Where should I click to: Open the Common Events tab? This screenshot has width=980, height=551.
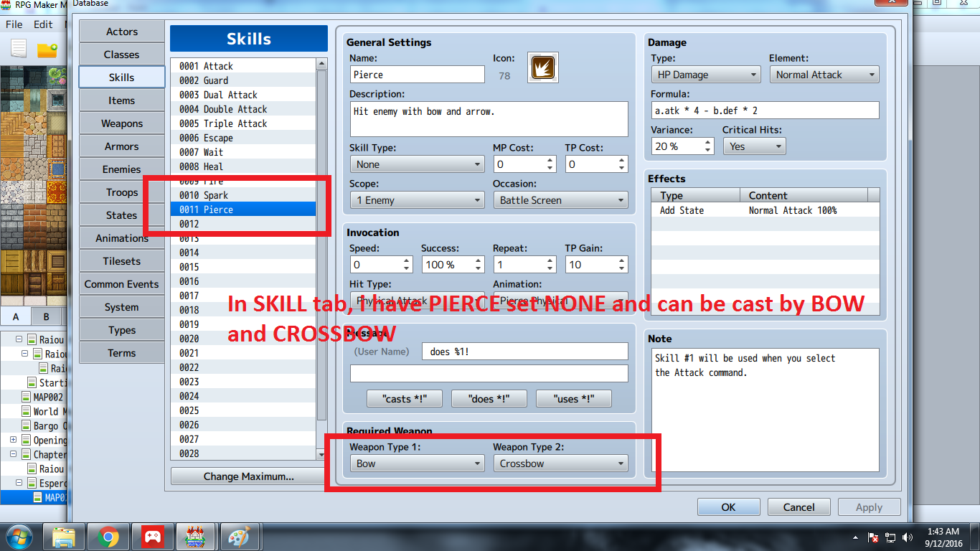[x=122, y=284]
